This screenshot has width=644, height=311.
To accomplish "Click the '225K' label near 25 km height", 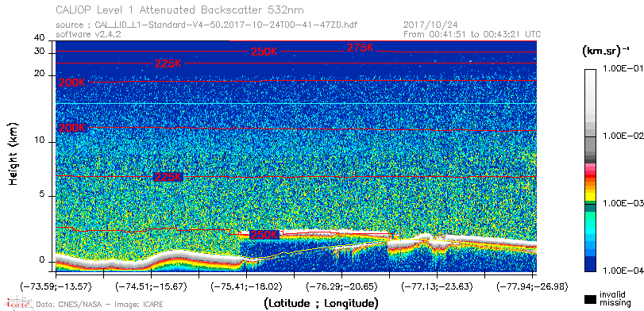I will (x=168, y=63).
